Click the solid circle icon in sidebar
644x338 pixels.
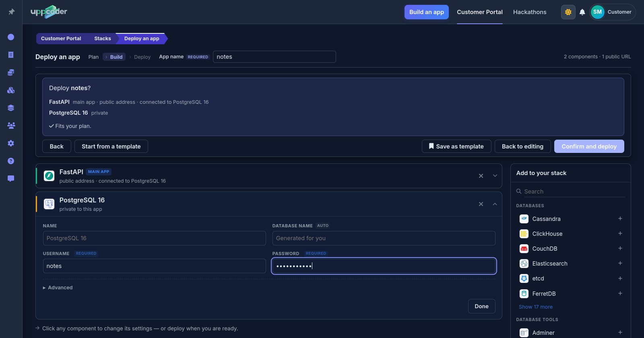pyautogui.click(x=11, y=37)
